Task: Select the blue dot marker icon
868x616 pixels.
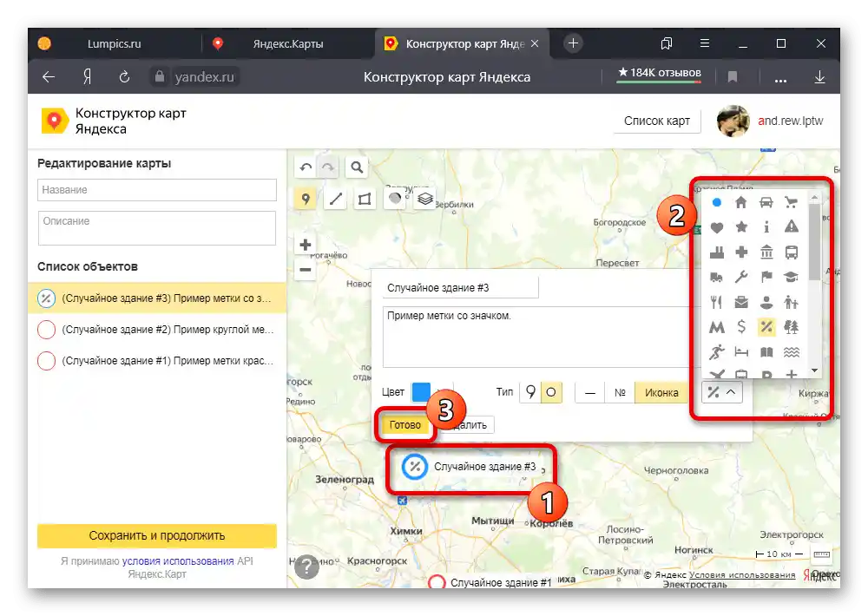Action: [716, 202]
